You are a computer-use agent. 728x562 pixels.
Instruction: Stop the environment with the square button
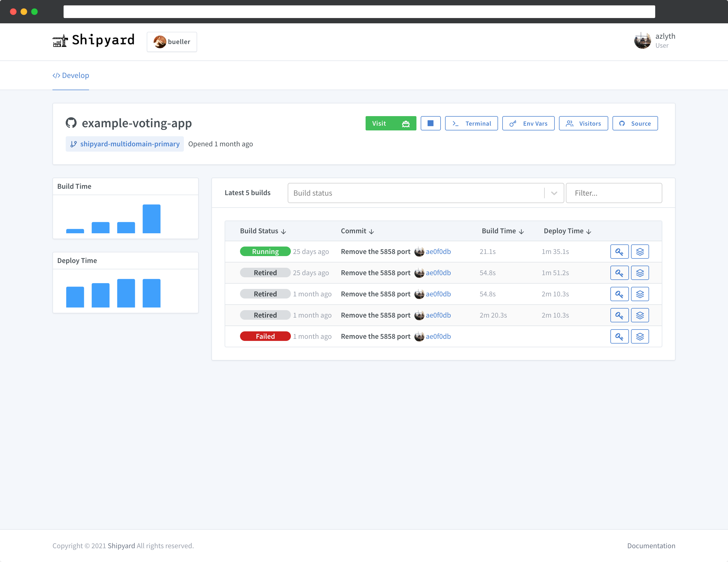tap(430, 124)
